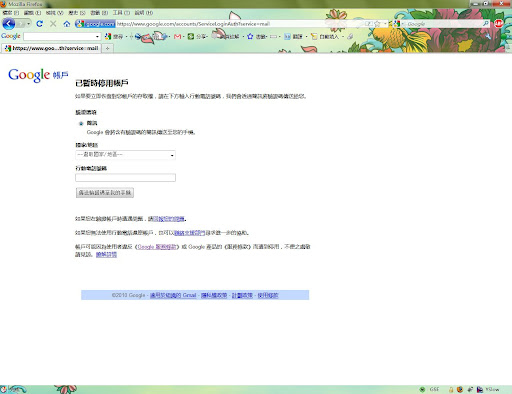The width and height of the screenshot is (512, 394).
Task: Open the View (V) menu
Action: coord(54,13)
